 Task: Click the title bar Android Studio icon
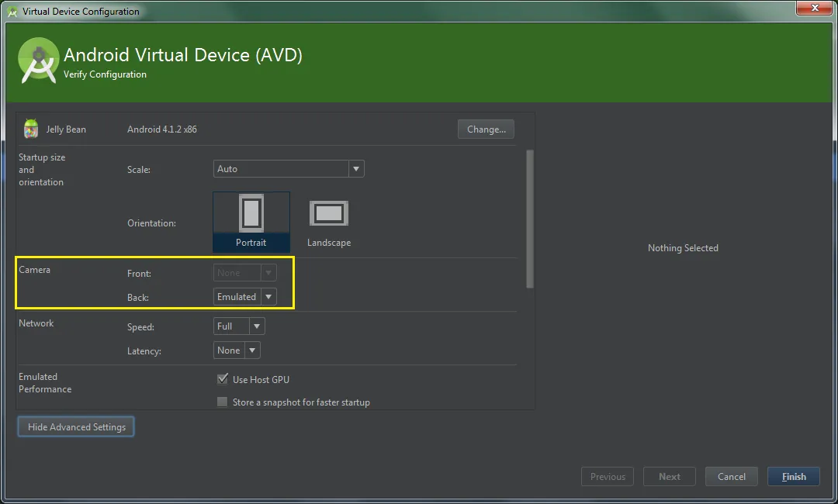pyautogui.click(x=12, y=11)
